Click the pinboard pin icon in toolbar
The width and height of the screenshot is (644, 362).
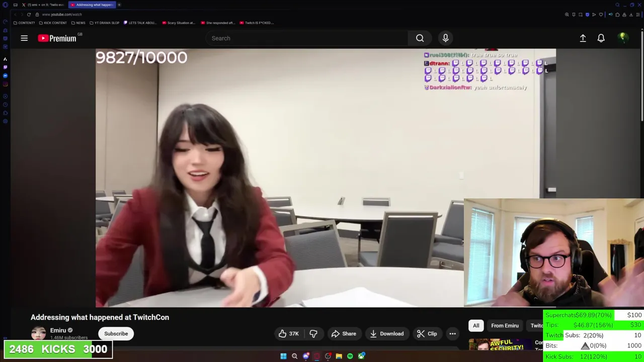pyautogui.click(x=574, y=15)
